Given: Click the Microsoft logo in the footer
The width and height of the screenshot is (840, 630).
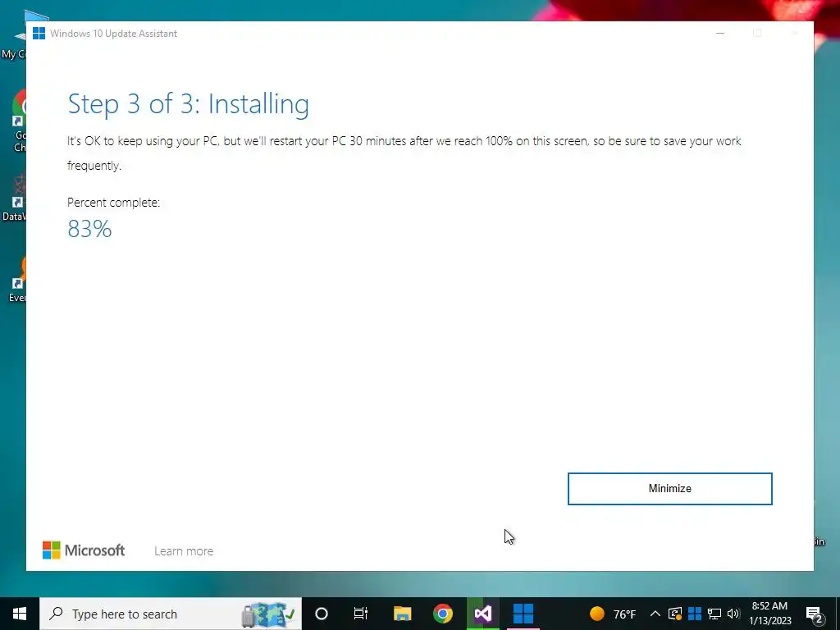Looking at the screenshot, I should click(84, 550).
